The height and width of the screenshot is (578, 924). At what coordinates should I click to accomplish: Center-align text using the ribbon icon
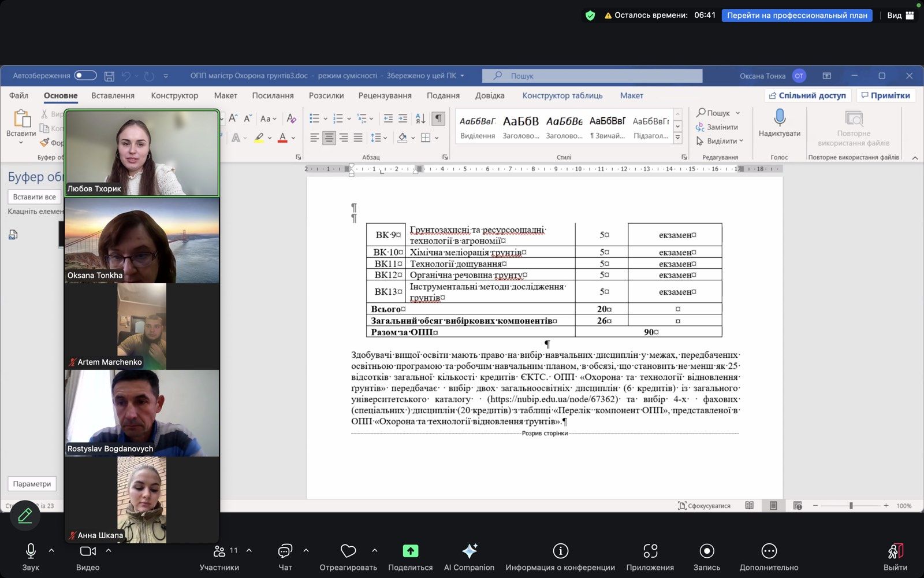tap(329, 138)
